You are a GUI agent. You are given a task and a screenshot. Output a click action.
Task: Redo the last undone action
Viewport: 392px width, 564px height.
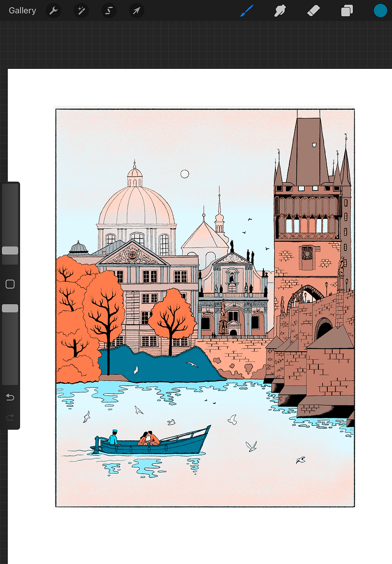point(10,417)
